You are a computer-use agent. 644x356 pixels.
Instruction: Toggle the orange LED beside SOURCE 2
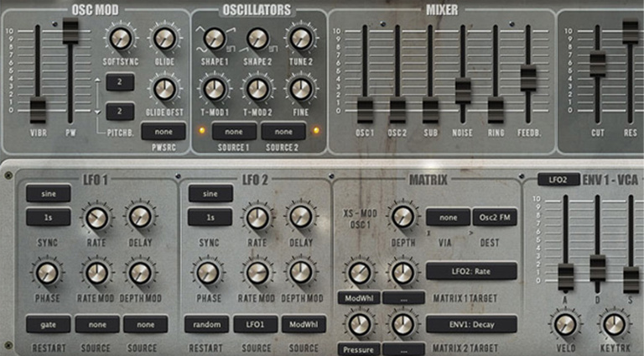pyautogui.click(x=316, y=130)
